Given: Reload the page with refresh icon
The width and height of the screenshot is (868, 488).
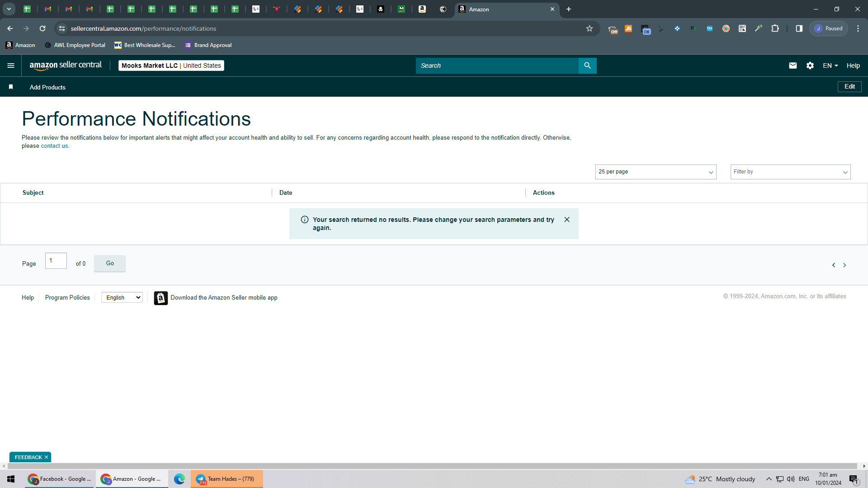Looking at the screenshot, I should (42, 28).
